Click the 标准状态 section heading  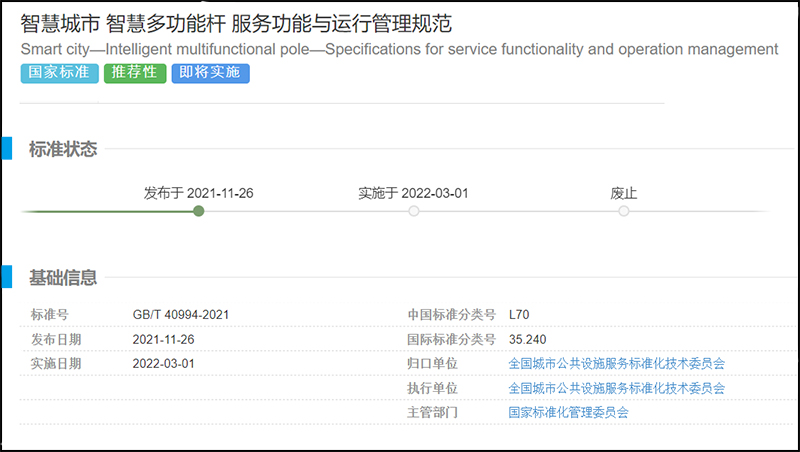(x=63, y=149)
